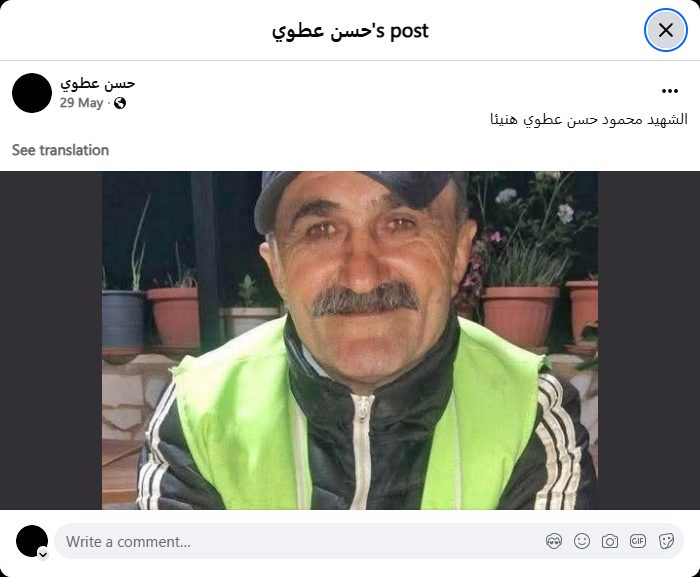Viewport: 700px width, 577px height.
Task: Click the dark margin left of the photo
Action: (51, 340)
